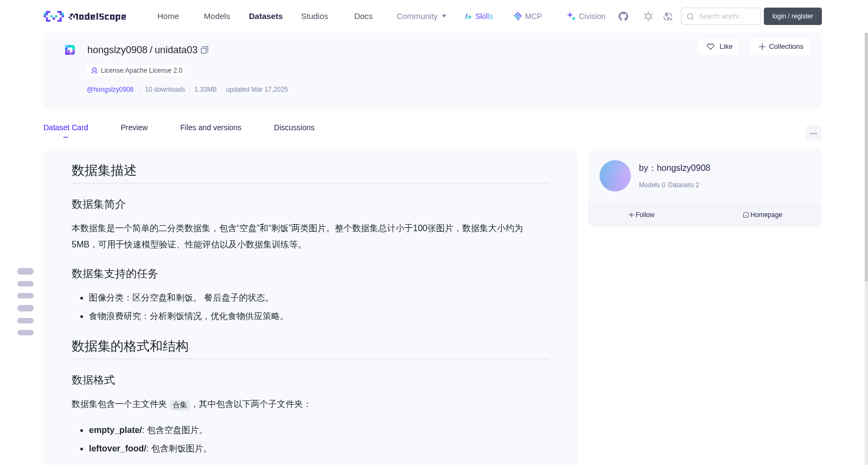Click the login / register button
Screen dimensions: 868x465
[793, 16]
